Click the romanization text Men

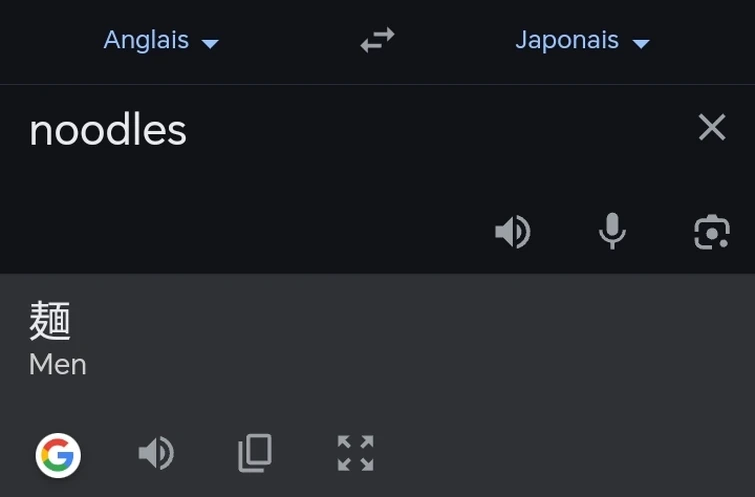click(x=57, y=365)
